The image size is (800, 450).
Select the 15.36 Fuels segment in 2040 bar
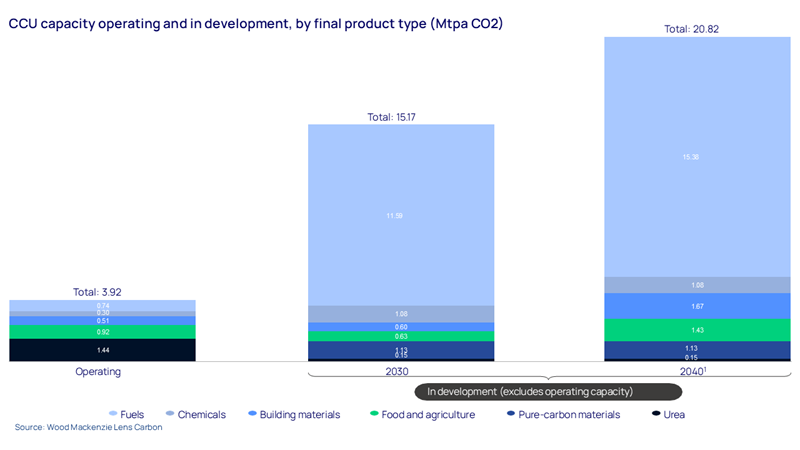pyautogui.click(x=697, y=156)
